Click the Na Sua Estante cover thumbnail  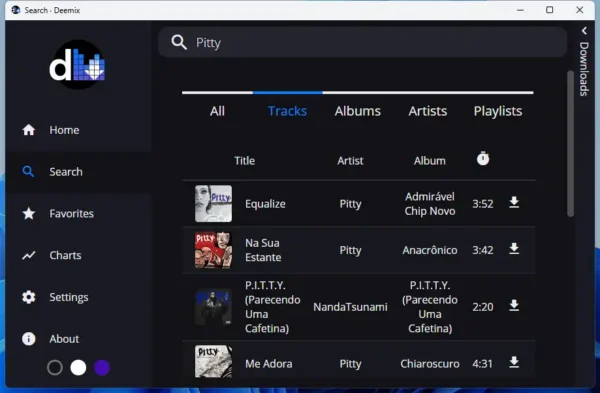coord(214,250)
